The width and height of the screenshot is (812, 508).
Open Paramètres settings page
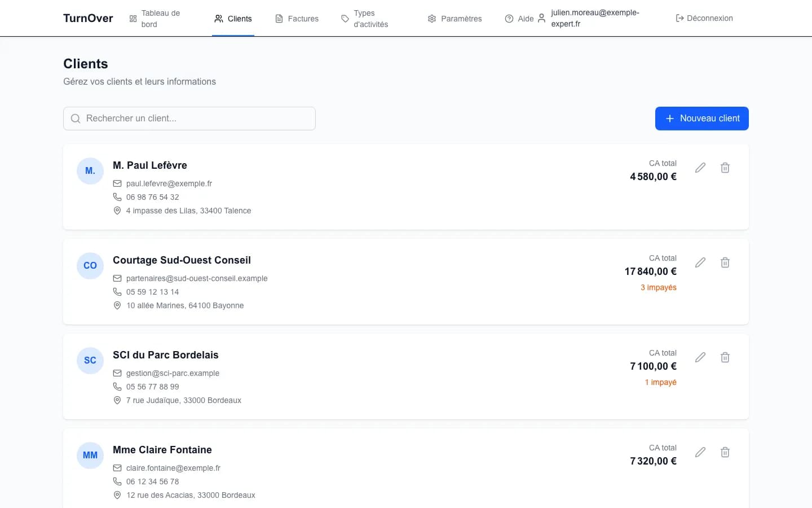click(x=454, y=19)
